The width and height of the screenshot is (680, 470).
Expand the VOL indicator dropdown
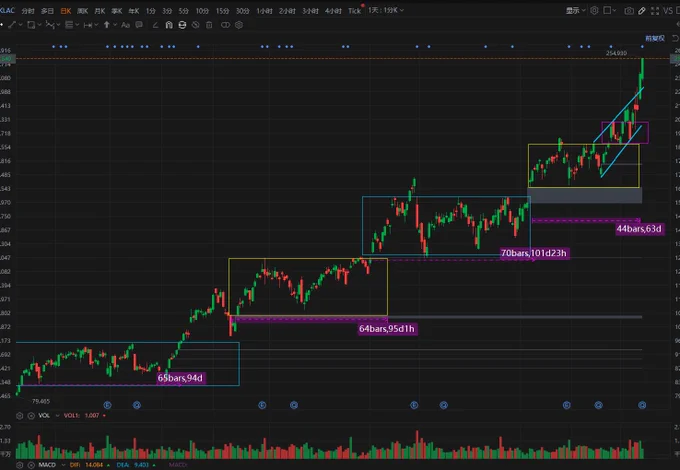(x=57, y=415)
